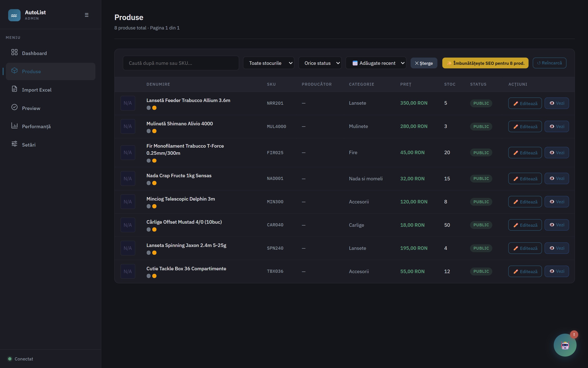Screen dimensions: 588x368
Task: Click category cell Nada si momeli
Action: click(x=366, y=179)
